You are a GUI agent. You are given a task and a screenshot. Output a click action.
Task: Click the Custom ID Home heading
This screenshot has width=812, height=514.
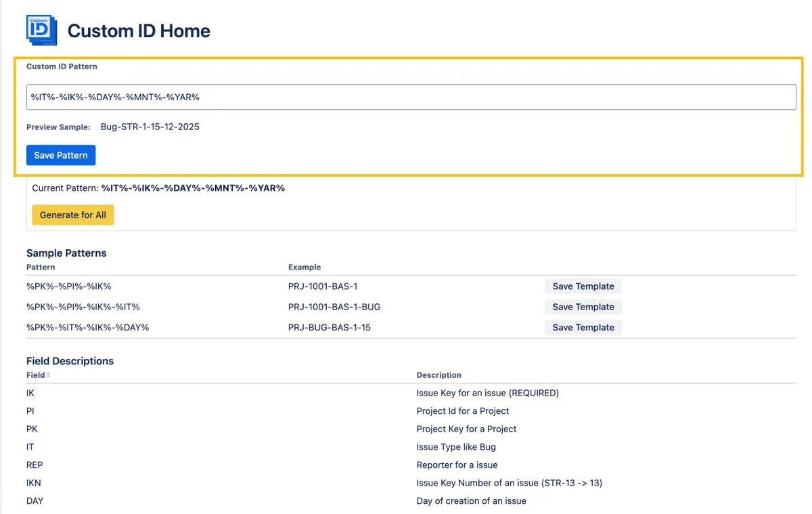(x=139, y=31)
